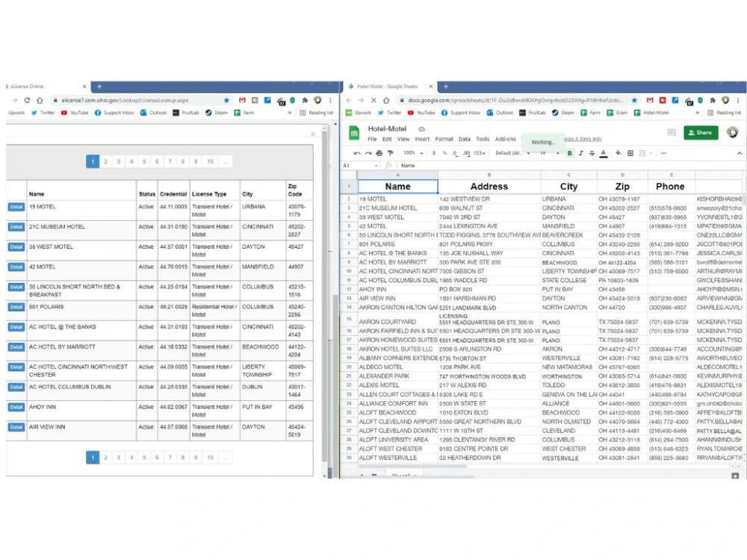The height and width of the screenshot is (560, 747).
Task: Click Undo in the Sheets toolbar
Action: (x=357, y=153)
